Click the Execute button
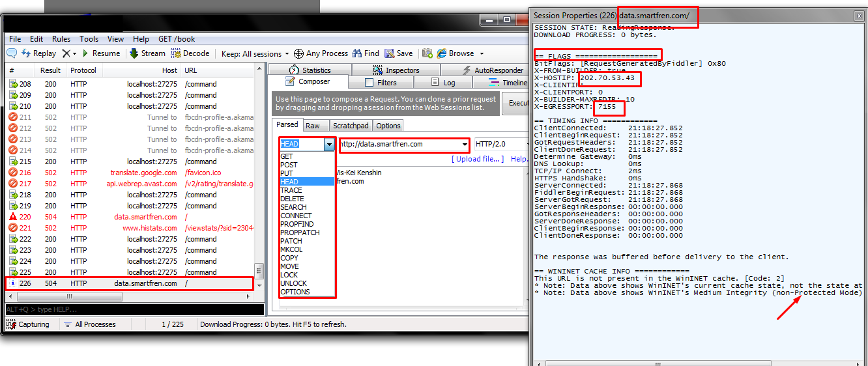The width and height of the screenshot is (868, 366). pos(516,103)
